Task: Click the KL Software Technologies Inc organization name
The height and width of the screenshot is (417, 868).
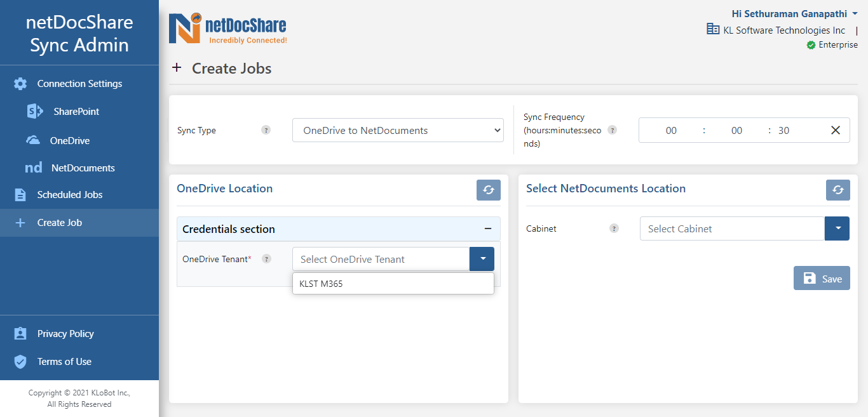Action: pos(784,30)
